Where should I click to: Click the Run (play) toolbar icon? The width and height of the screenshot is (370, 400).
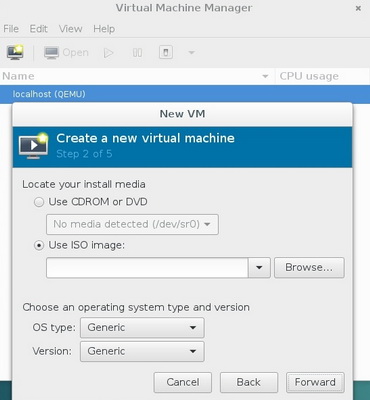109,53
